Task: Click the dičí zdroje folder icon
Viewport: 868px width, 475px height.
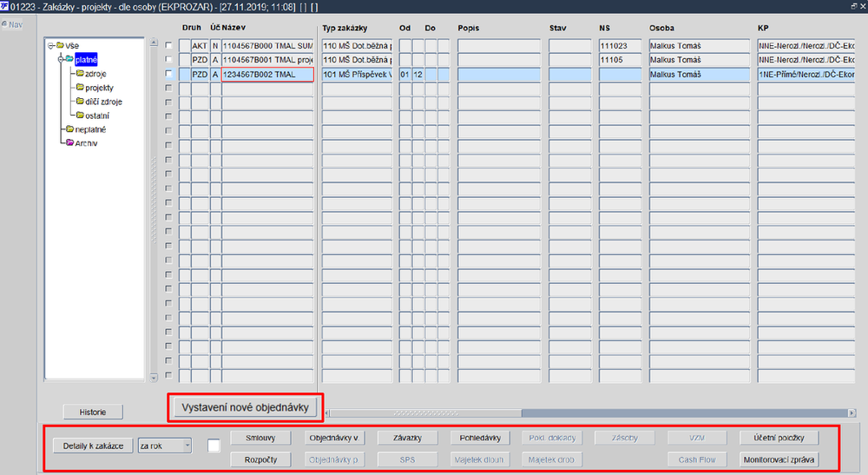Action: pos(80,101)
